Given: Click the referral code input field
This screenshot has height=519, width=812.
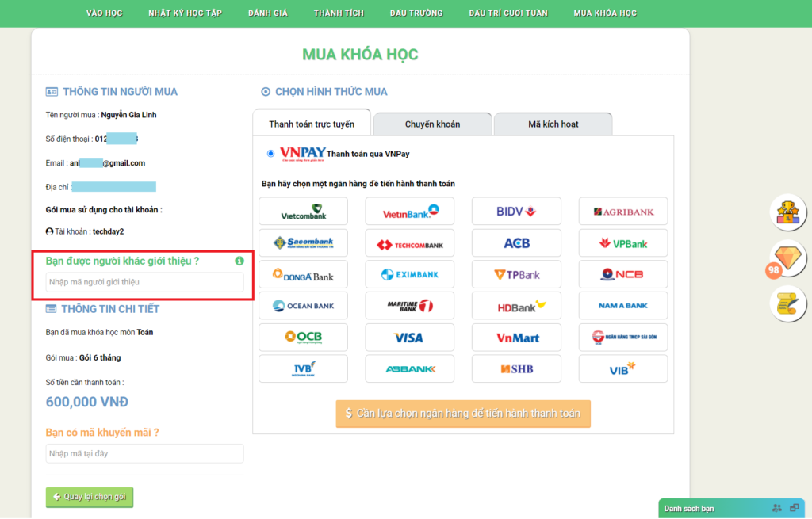Looking at the screenshot, I should tap(144, 282).
